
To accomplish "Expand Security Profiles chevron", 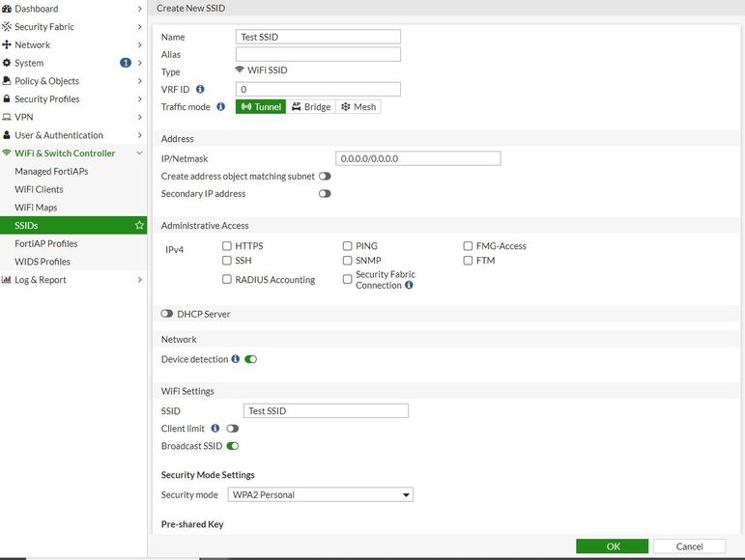I will [x=140, y=98].
